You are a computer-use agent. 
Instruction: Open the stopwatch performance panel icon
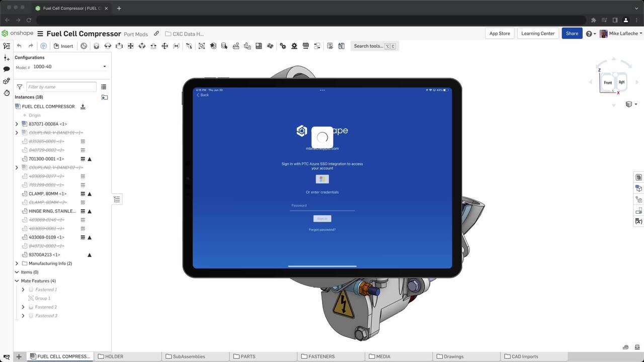[7, 93]
